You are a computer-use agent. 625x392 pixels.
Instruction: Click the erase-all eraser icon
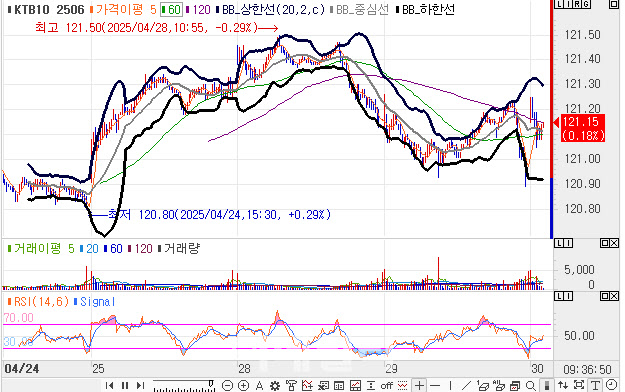499,386
